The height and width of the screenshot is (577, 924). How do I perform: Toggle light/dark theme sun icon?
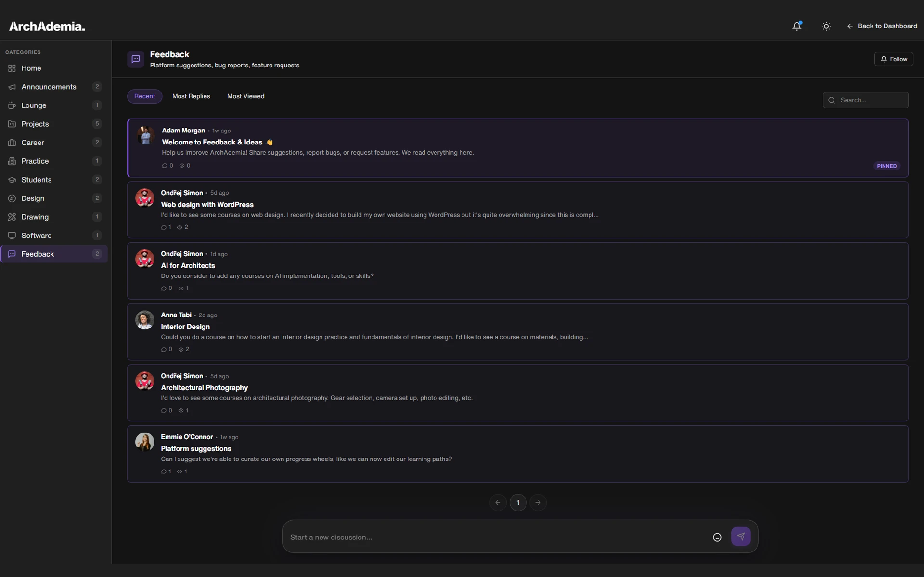coord(826,26)
